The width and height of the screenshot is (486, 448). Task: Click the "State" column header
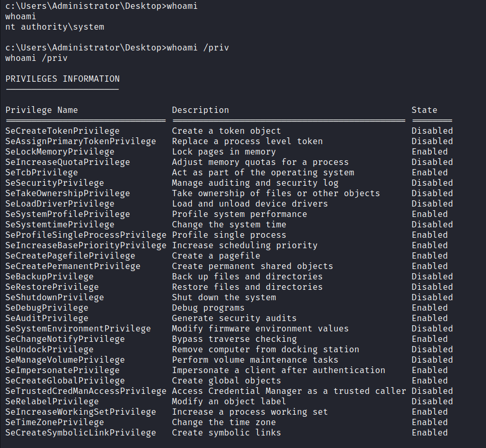tap(425, 110)
